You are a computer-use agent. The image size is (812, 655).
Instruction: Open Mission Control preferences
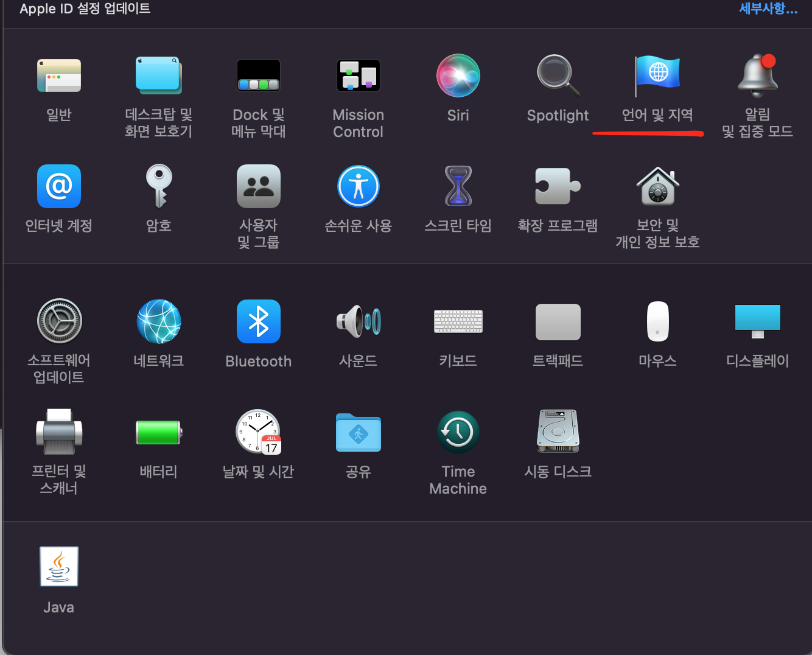(x=359, y=75)
